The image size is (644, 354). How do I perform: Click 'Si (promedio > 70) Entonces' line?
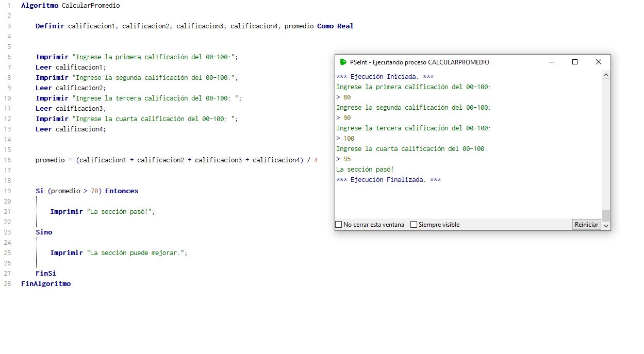tap(87, 191)
